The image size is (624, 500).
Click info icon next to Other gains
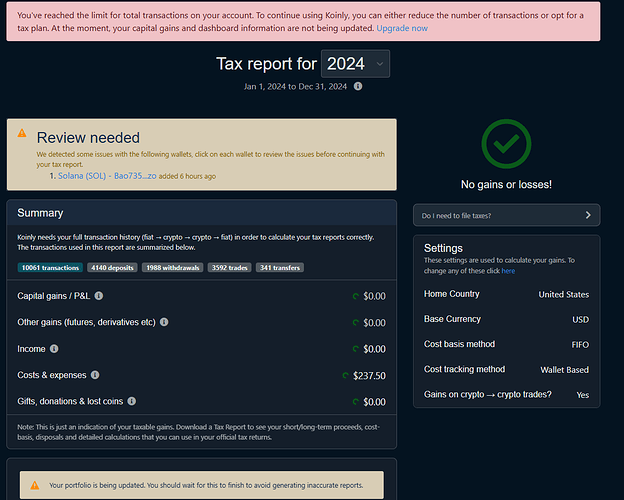pyautogui.click(x=164, y=322)
